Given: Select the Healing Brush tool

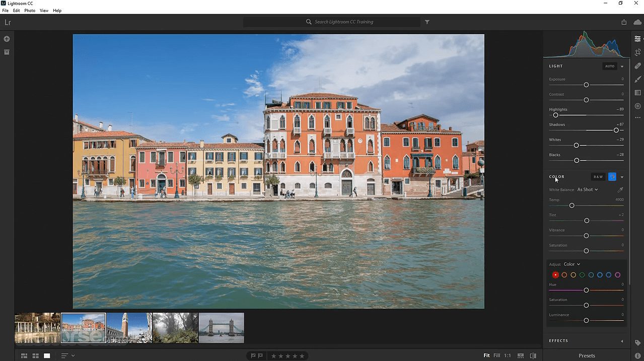Looking at the screenshot, I should 637,66.
